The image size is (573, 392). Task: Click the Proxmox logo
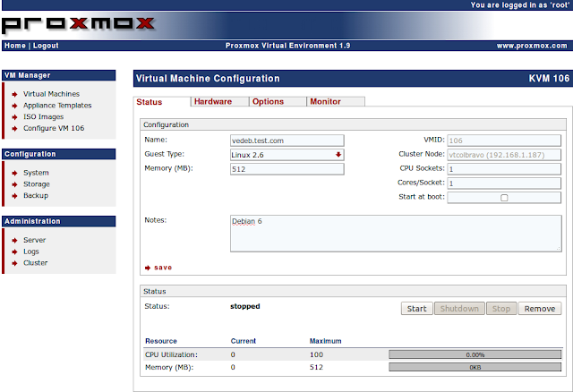[78, 25]
